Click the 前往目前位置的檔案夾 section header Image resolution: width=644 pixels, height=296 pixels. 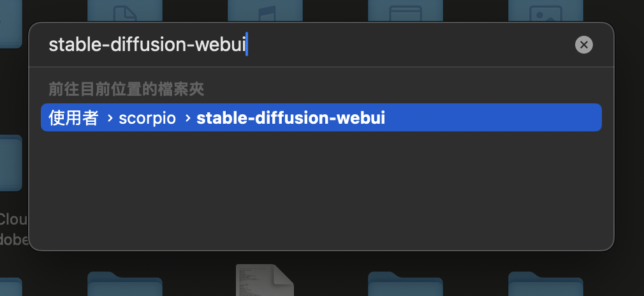(126, 89)
